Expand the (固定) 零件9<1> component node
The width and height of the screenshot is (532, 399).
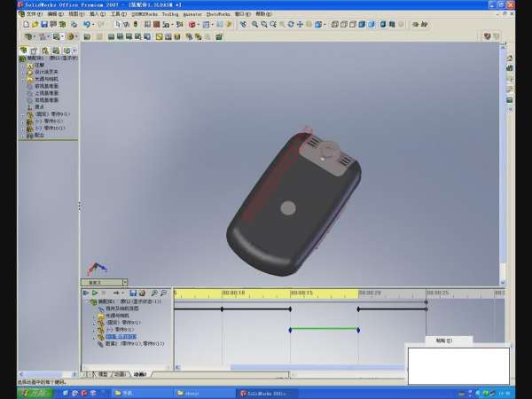[23, 114]
